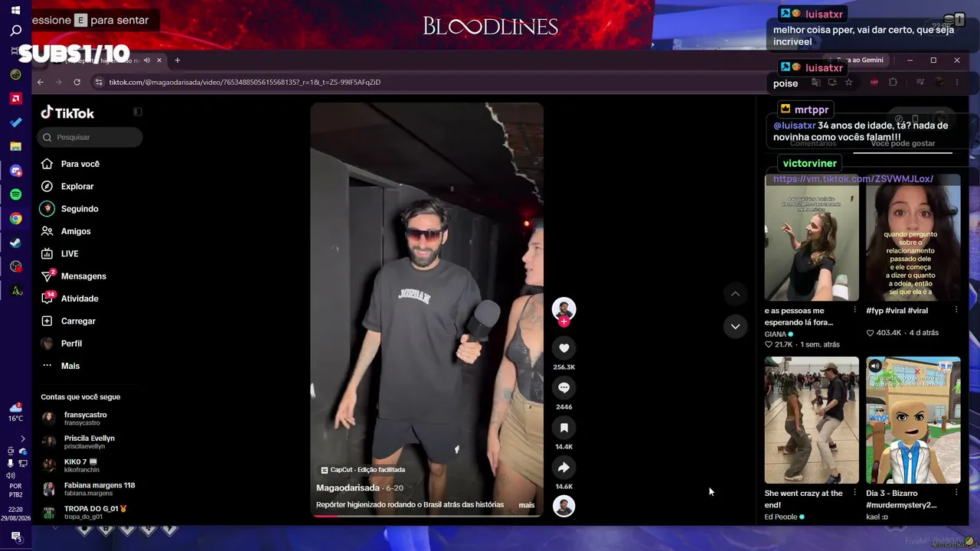This screenshot has width=980, height=551.
Task: Expand the description with 'mais'
Action: point(527,505)
